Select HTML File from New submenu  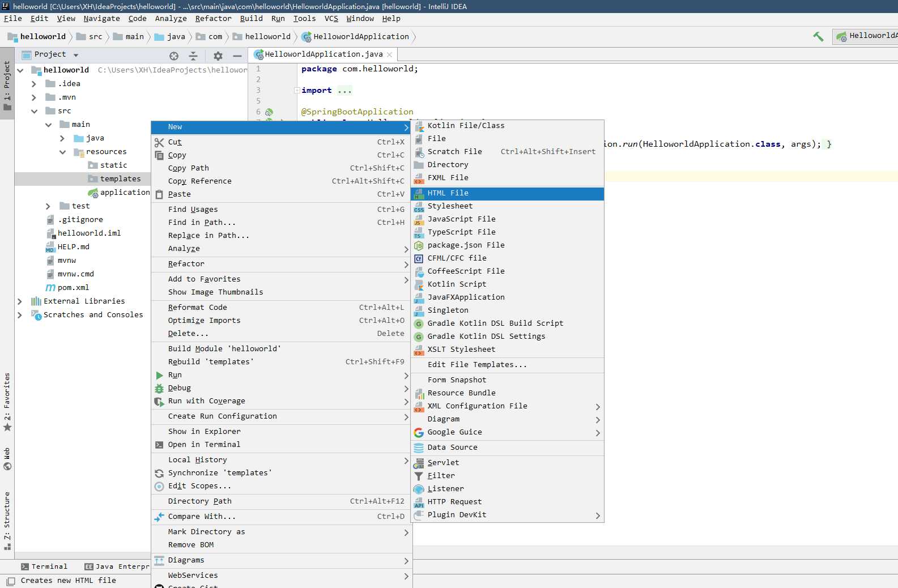click(x=508, y=193)
